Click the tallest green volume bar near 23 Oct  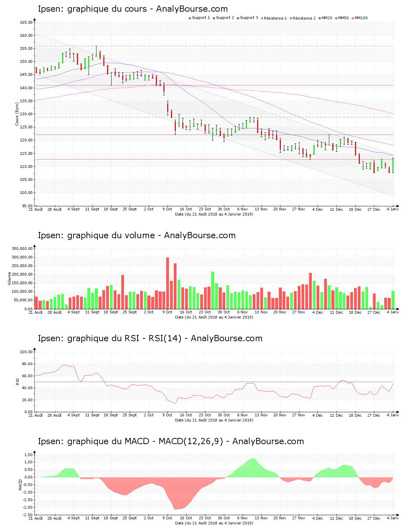(213, 290)
